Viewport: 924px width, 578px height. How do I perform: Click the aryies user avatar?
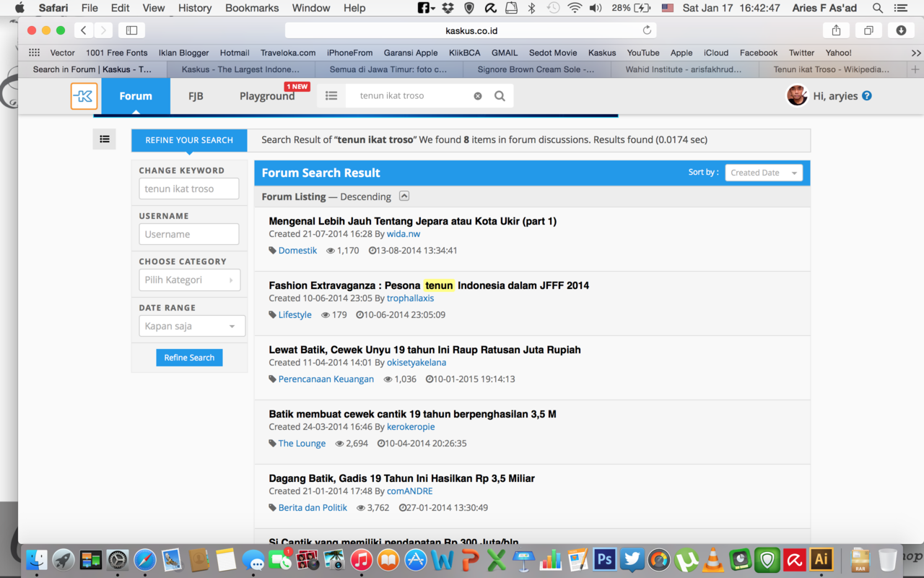[797, 95]
